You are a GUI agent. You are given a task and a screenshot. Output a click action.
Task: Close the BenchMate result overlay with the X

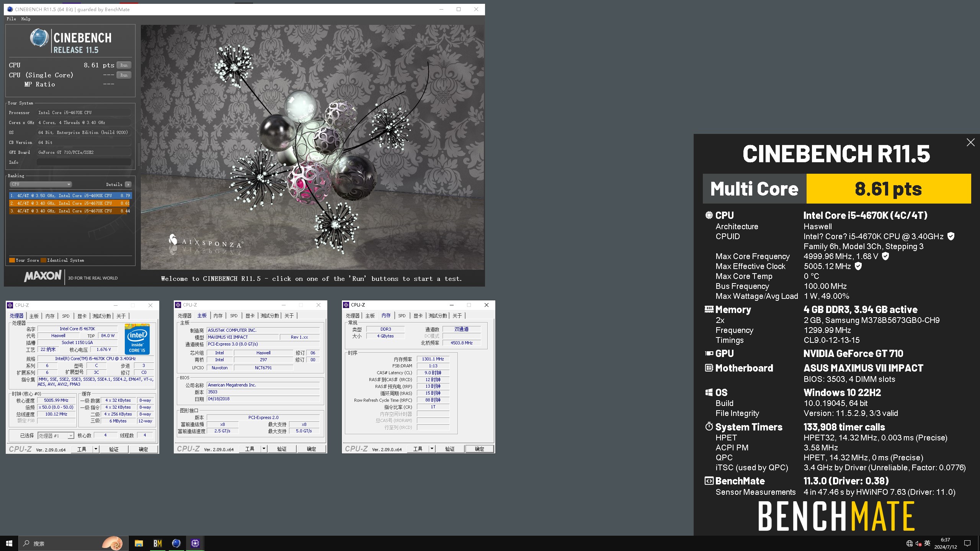pyautogui.click(x=970, y=142)
